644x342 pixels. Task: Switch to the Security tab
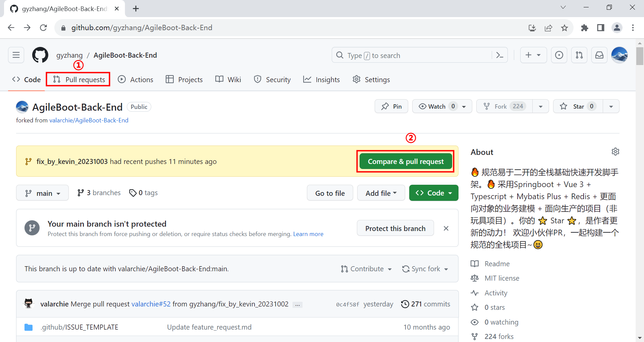(272, 79)
